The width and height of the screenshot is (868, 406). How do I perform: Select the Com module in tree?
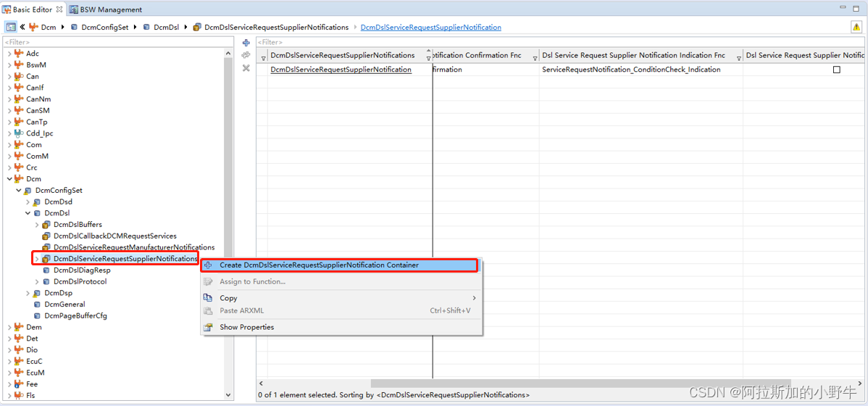(34, 144)
